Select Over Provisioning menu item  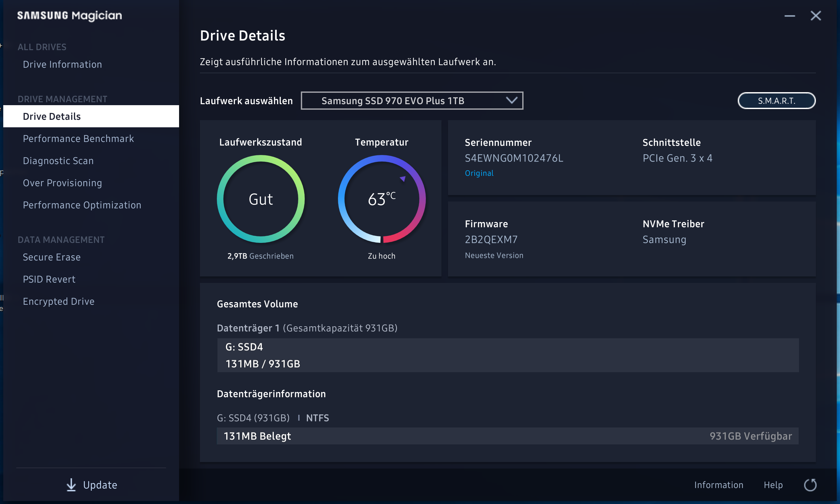point(63,183)
